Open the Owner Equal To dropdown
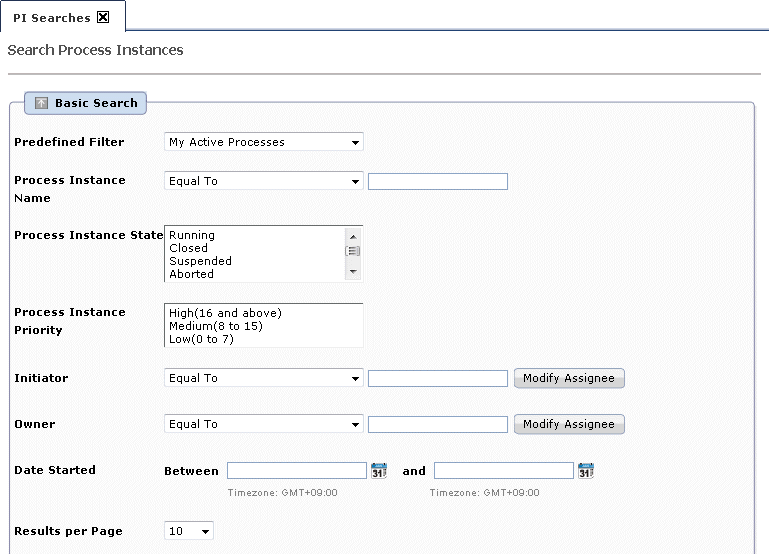Viewport: 778px width, 554px height. [x=263, y=424]
